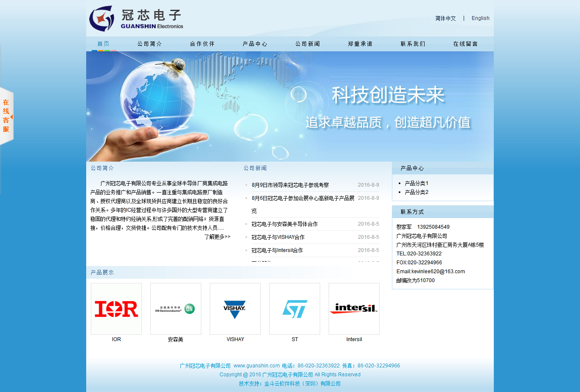The image size is (580, 392).
Task: Open the 产品中心 menu item
Action: pos(255,43)
